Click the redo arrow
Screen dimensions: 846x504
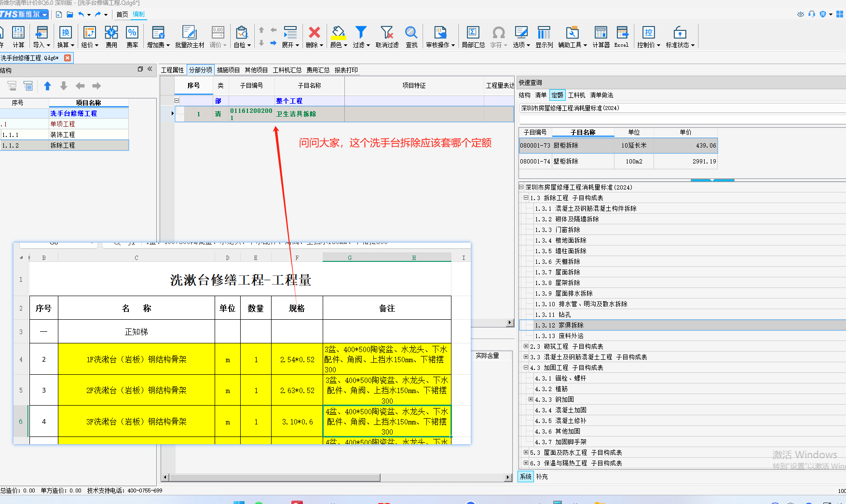[x=98, y=14]
